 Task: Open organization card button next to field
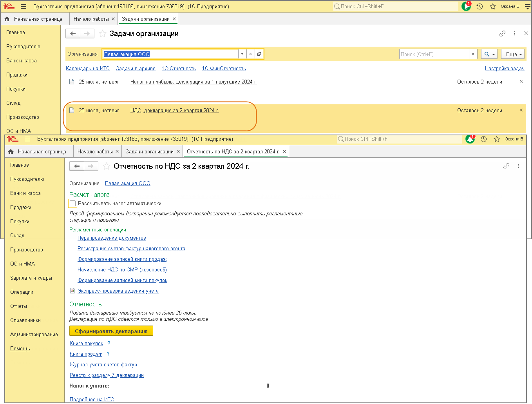pyautogui.click(x=259, y=54)
